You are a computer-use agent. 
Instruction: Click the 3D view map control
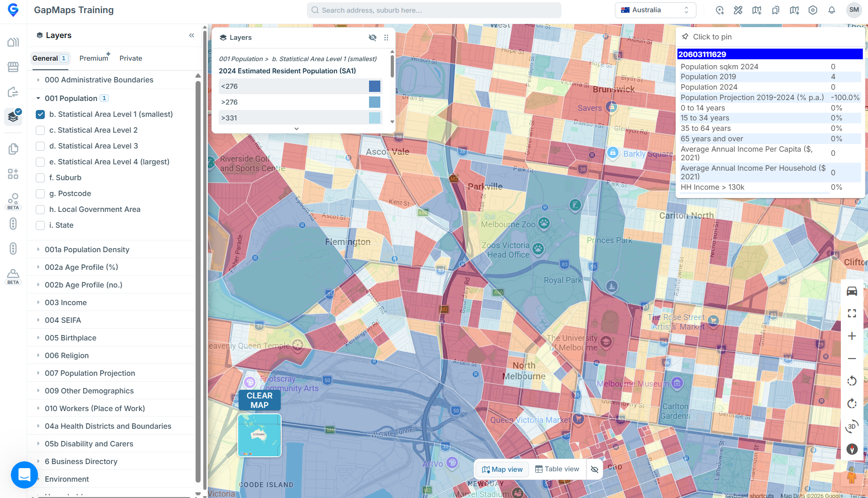click(852, 426)
